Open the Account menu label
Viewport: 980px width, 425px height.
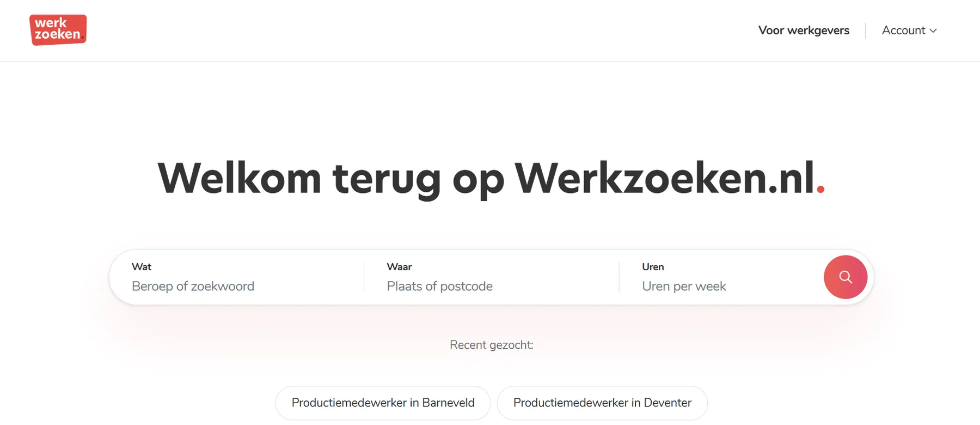pyautogui.click(x=903, y=31)
